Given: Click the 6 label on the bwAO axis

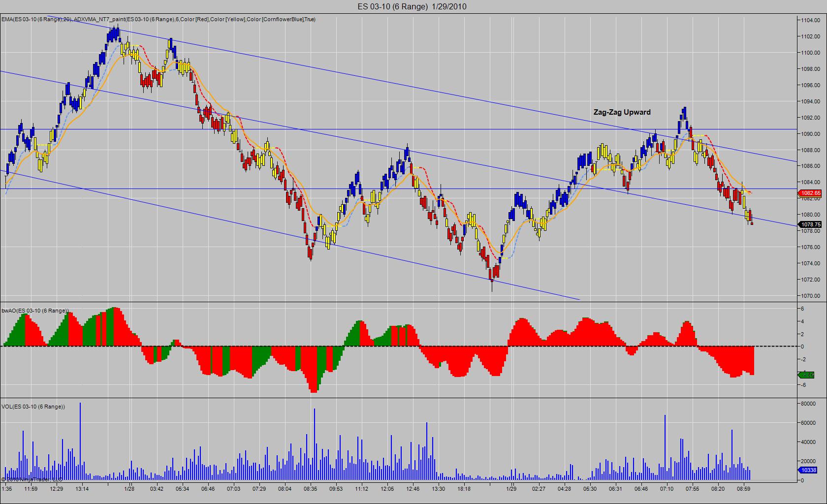Looking at the screenshot, I should click(x=802, y=309).
